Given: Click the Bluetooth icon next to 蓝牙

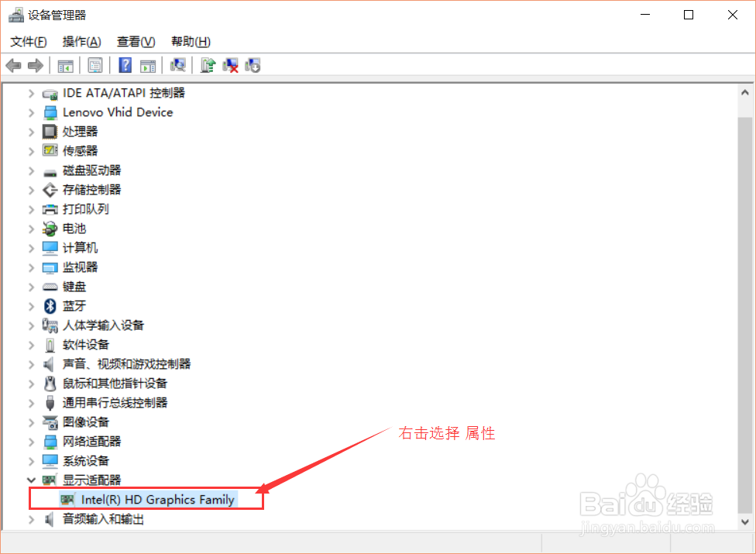Looking at the screenshot, I should 50,306.
